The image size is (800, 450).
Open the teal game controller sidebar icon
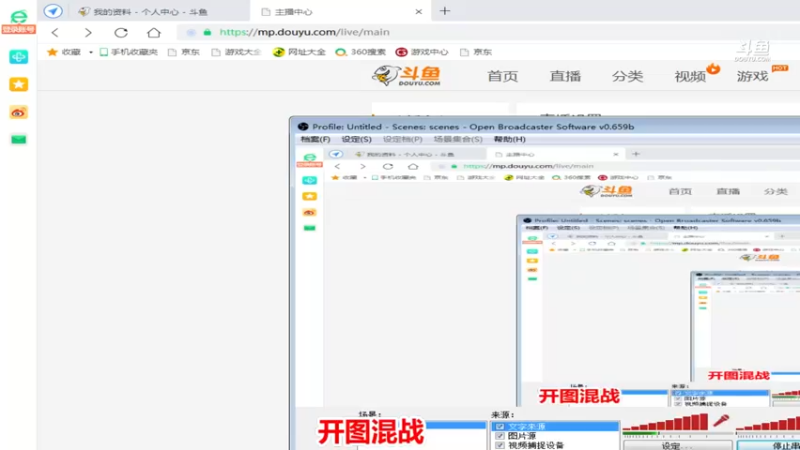click(x=18, y=57)
